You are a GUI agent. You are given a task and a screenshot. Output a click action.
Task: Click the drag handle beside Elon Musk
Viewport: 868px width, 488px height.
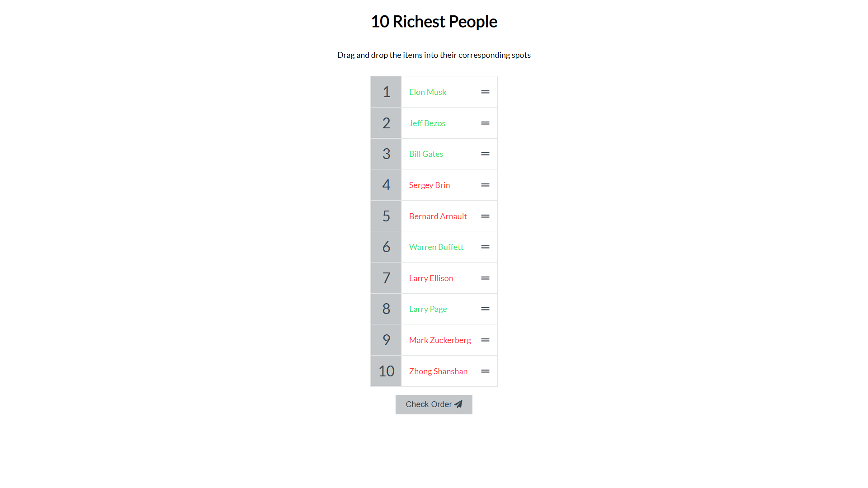(485, 92)
